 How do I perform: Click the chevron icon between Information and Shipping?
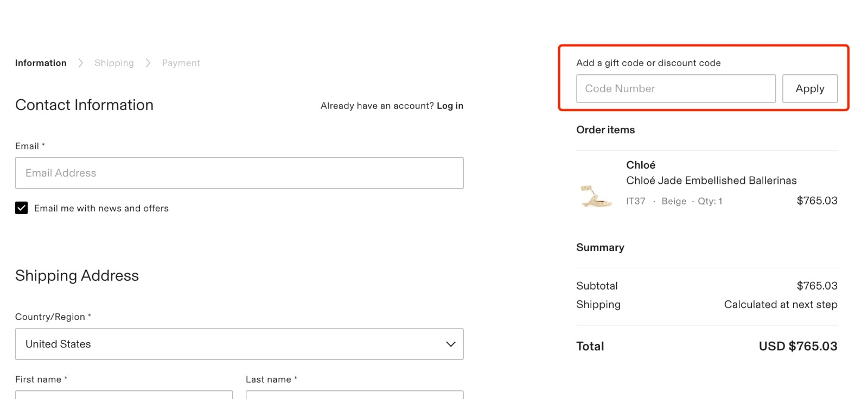click(x=80, y=63)
